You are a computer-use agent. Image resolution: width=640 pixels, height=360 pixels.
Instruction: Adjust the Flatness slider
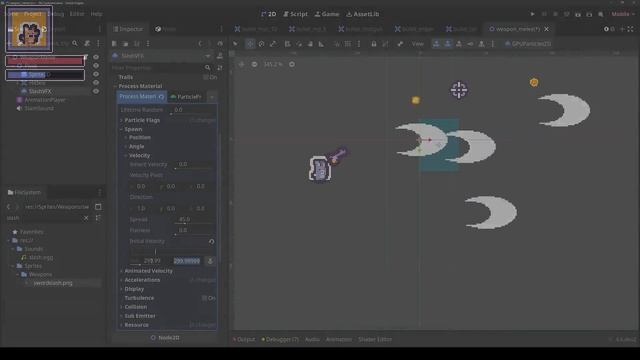point(193,231)
